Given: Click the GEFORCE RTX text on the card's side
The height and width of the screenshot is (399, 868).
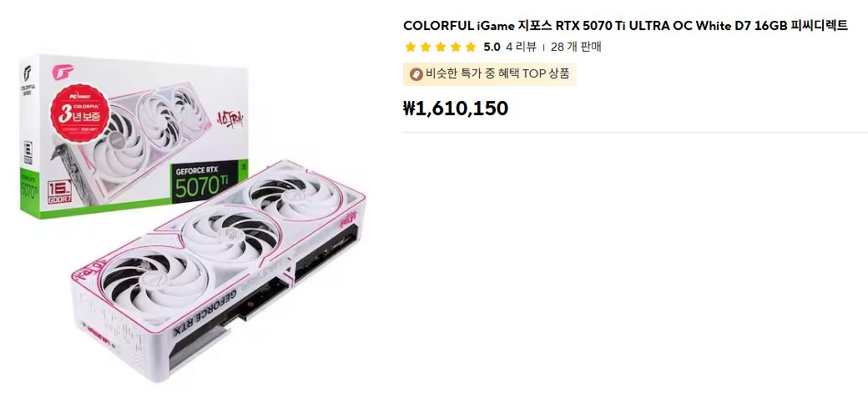Looking at the screenshot, I should click(209, 313).
